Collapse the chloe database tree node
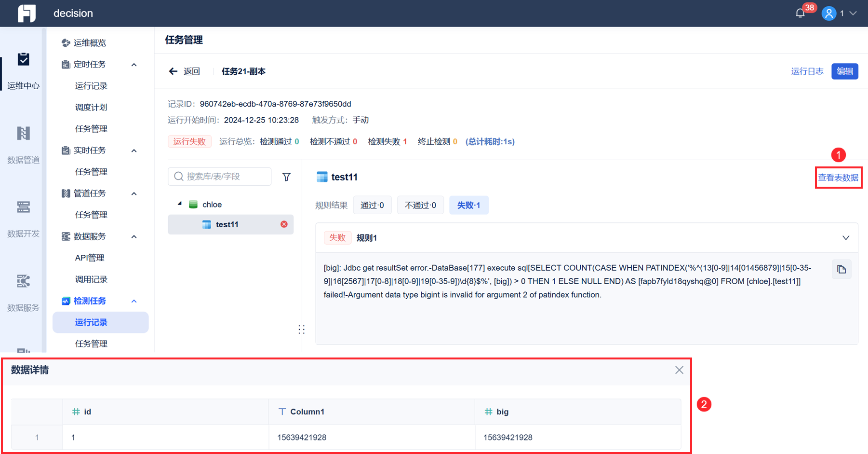The width and height of the screenshot is (868, 454). point(180,204)
